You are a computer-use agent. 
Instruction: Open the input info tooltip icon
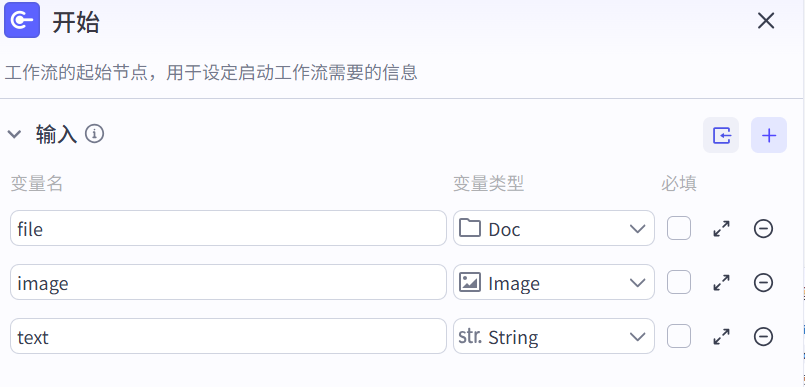click(x=94, y=134)
